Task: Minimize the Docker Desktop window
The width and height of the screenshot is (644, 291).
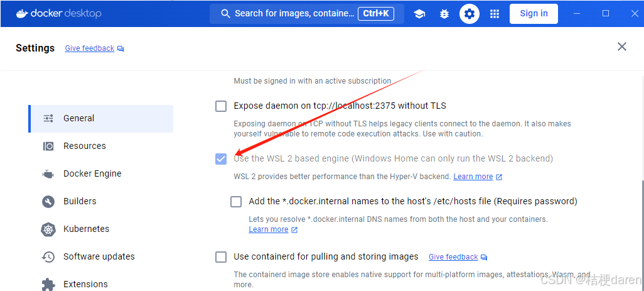Action: coord(577,14)
